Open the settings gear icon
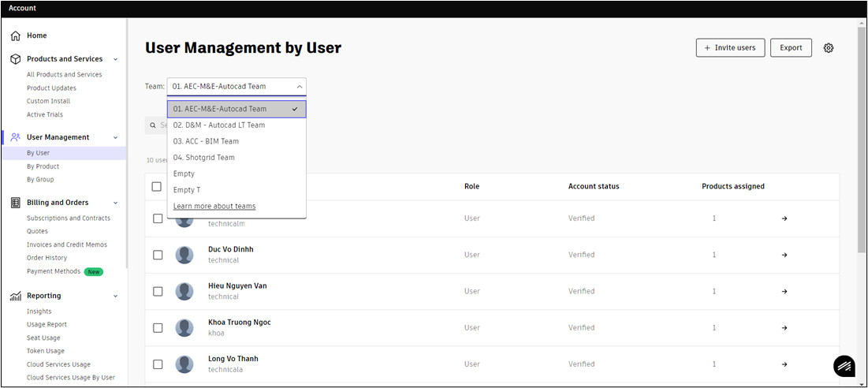 pos(828,48)
